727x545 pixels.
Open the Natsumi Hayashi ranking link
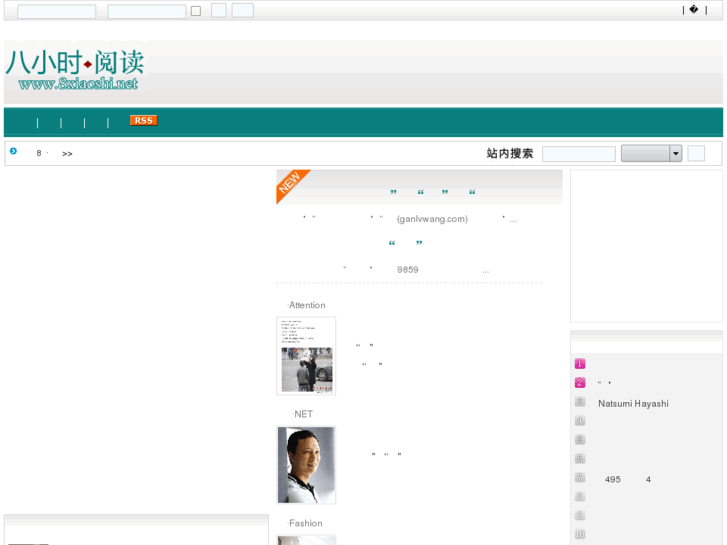click(x=633, y=404)
